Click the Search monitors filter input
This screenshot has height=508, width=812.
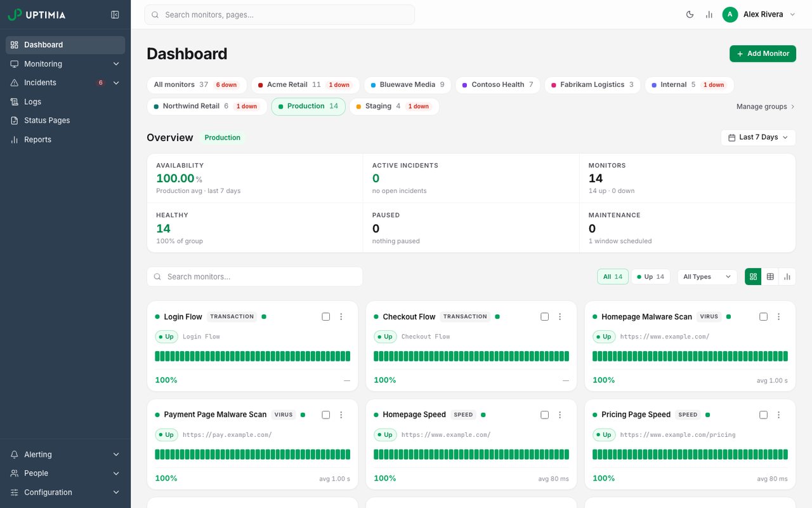(x=255, y=277)
